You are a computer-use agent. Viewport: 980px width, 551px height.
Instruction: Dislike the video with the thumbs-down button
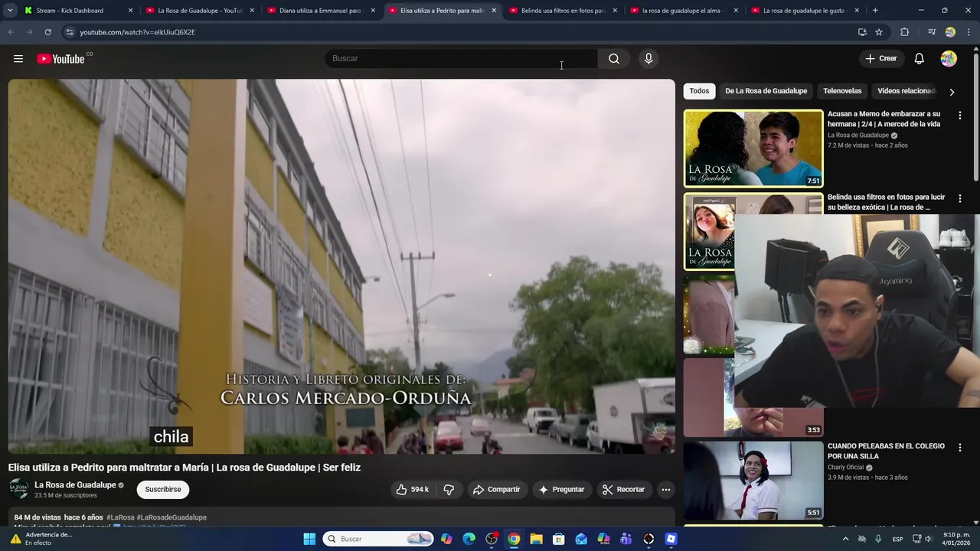coord(449,490)
